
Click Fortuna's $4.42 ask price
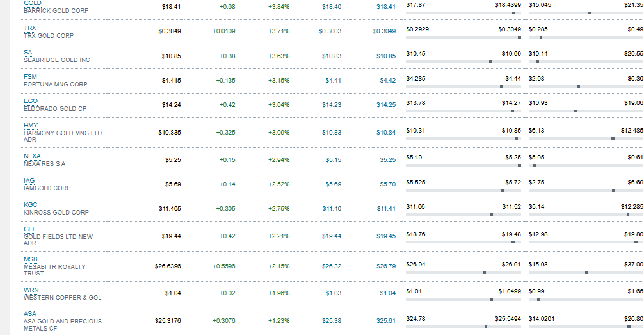387,81
